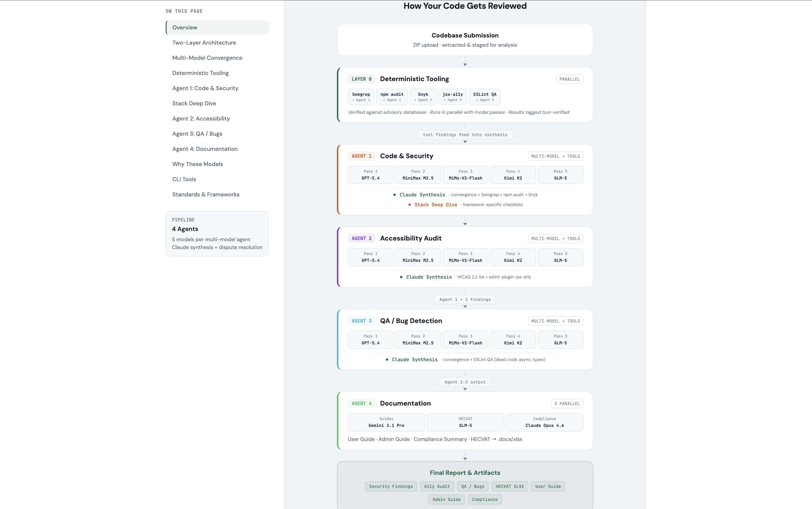This screenshot has width=812, height=509.
Task: Click the A11y Audit artifact chip
Action: point(437,486)
